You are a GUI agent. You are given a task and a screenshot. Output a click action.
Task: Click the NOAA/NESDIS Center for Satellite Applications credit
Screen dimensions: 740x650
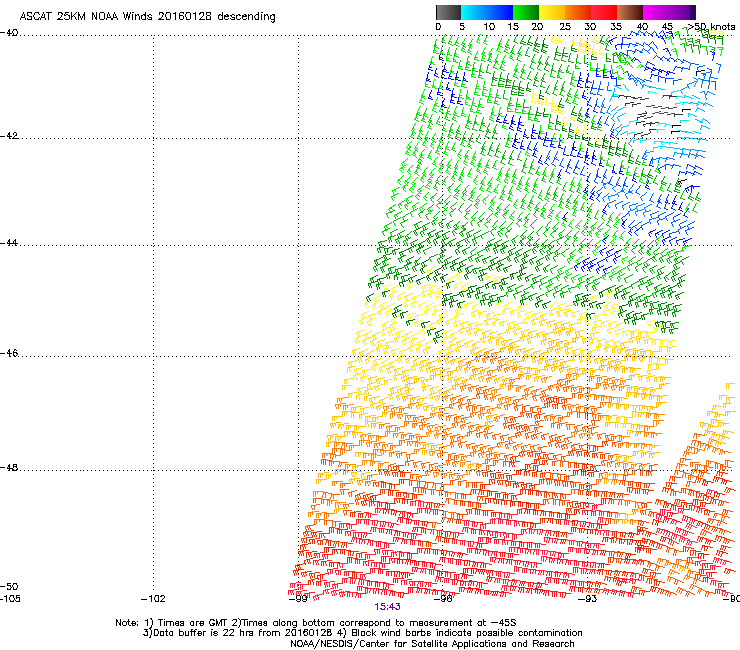point(432,644)
